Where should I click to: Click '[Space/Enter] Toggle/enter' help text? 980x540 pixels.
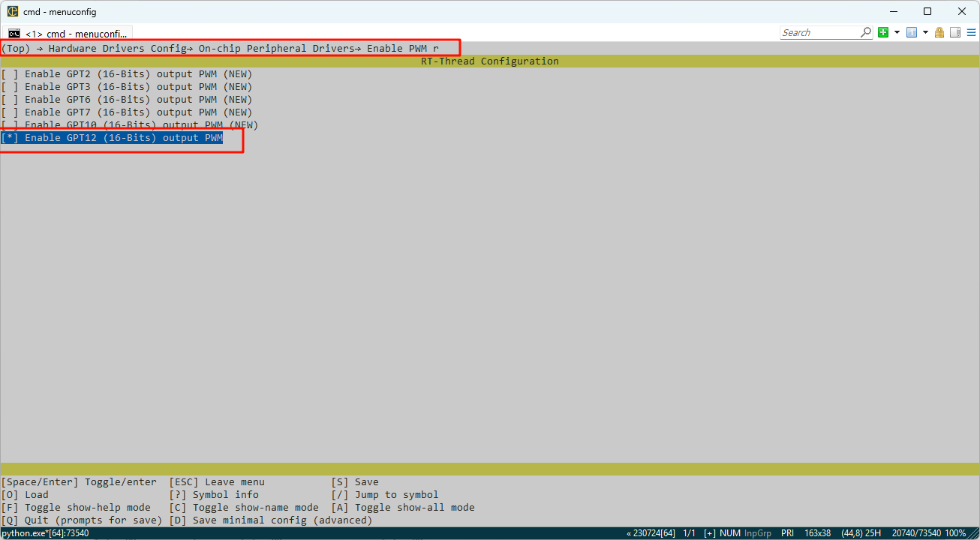[79, 482]
